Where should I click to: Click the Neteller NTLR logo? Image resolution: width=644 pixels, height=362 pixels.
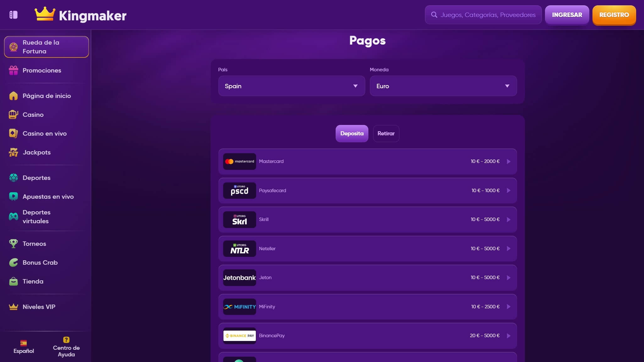(x=239, y=249)
